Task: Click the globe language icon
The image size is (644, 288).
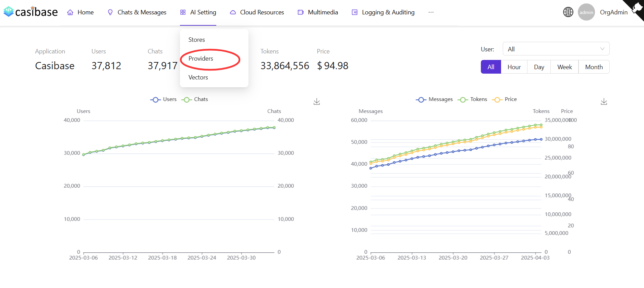Action: click(x=568, y=12)
